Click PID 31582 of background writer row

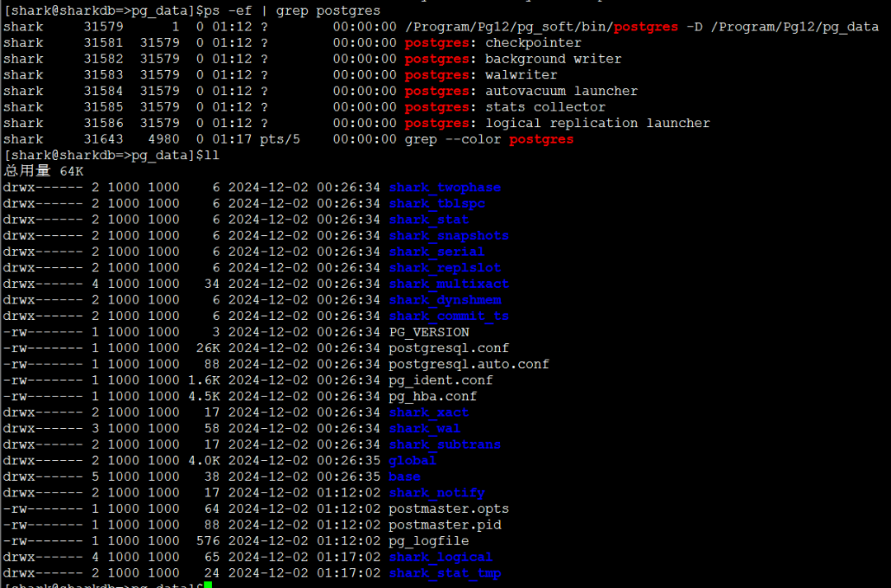pyautogui.click(x=103, y=59)
